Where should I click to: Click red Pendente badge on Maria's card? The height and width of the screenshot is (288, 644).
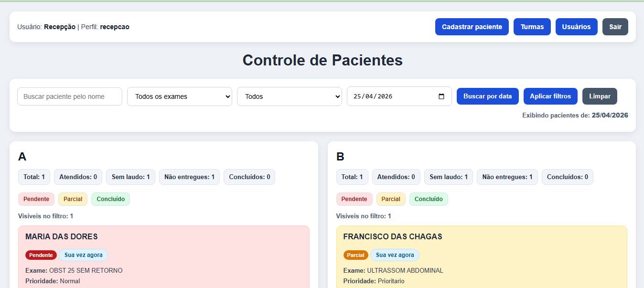41,255
